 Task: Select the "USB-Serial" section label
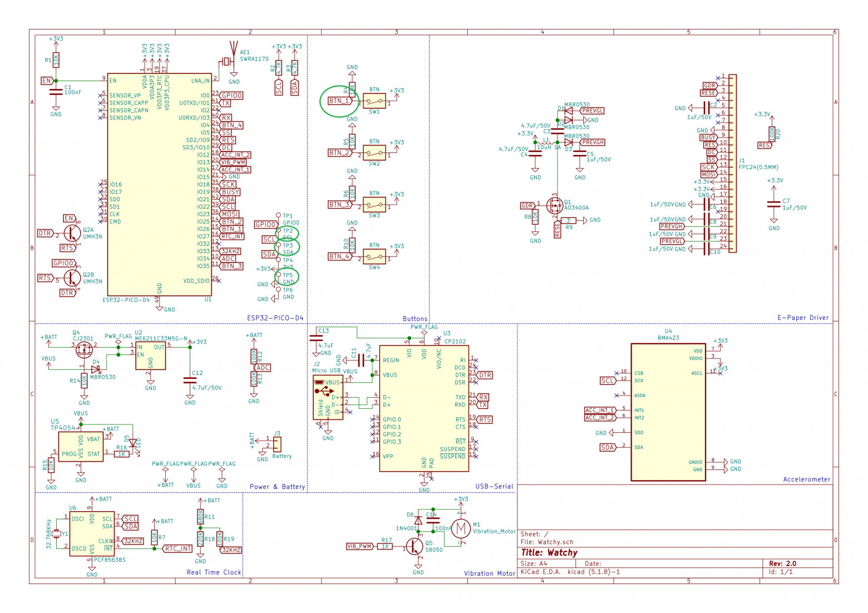[494, 486]
